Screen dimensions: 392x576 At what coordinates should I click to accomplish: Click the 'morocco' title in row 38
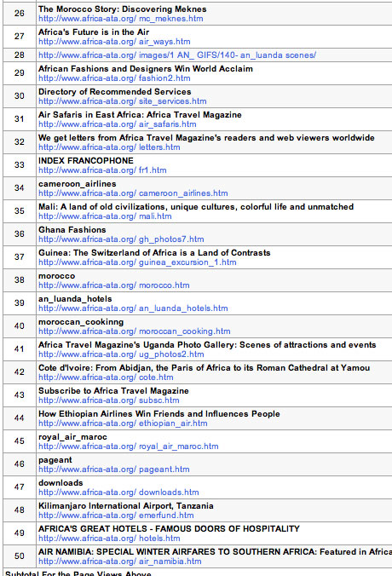click(56, 276)
